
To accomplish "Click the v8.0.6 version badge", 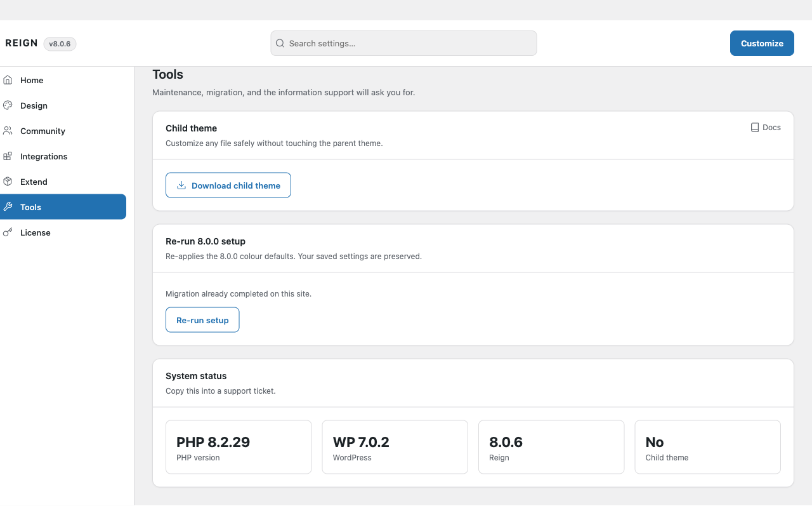I will 60,44.
